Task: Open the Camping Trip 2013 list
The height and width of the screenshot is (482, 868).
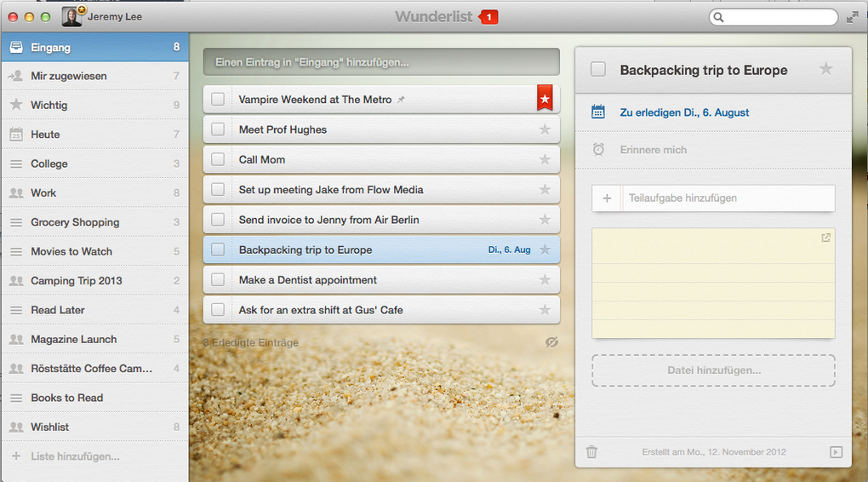Action: pyautogui.click(x=94, y=281)
